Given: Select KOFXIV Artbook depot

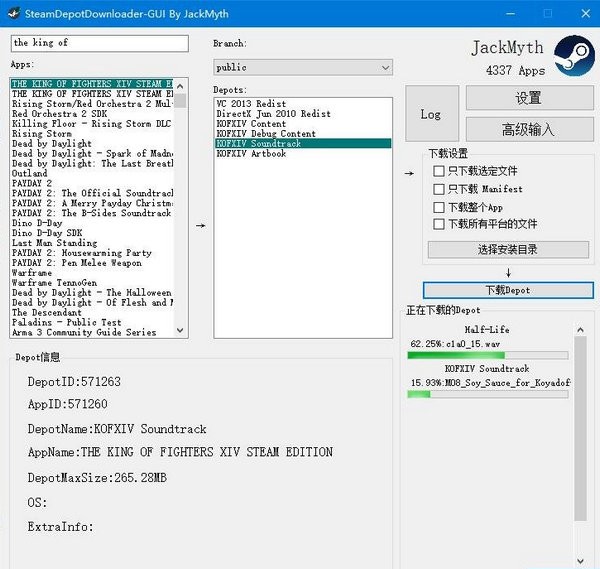Looking at the screenshot, I should click(x=251, y=154).
